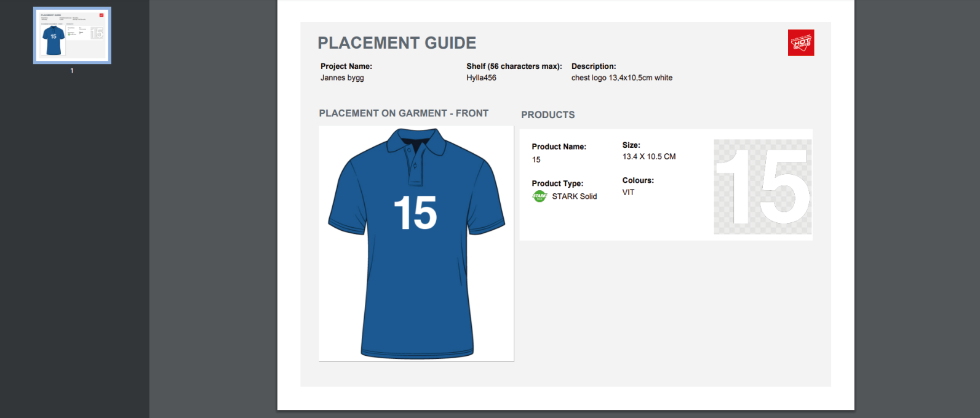Click the Hylla456 shelf value
This screenshot has height=418, width=980.
point(481,78)
